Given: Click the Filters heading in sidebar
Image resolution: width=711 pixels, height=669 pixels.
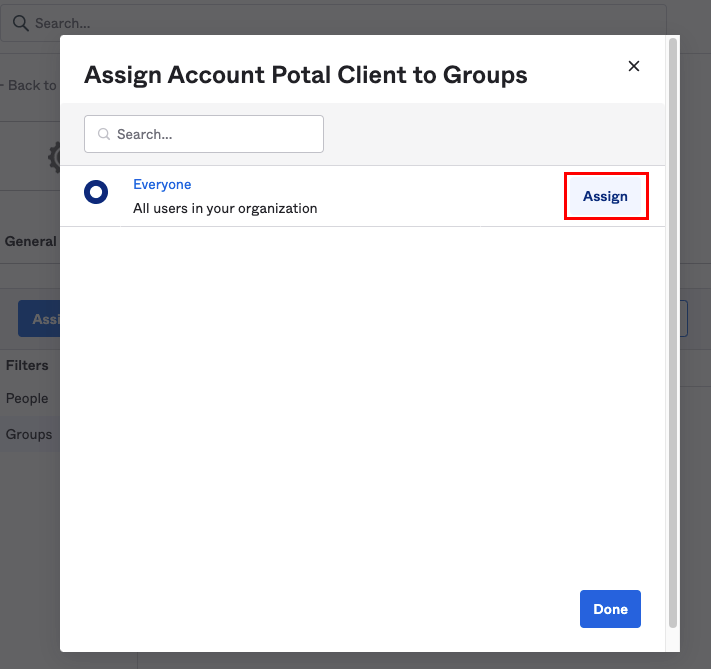Looking at the screenshot, I should [27, 365].
